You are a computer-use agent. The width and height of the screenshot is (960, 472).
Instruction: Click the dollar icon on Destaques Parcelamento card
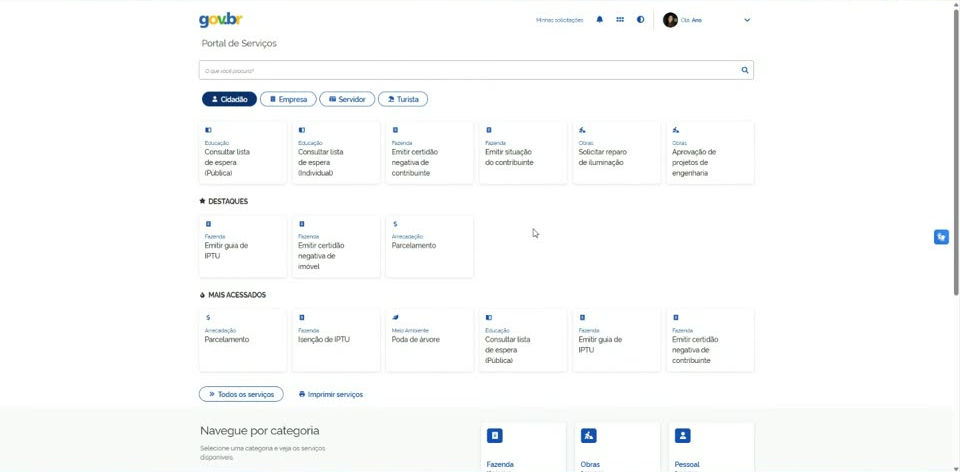395,224
